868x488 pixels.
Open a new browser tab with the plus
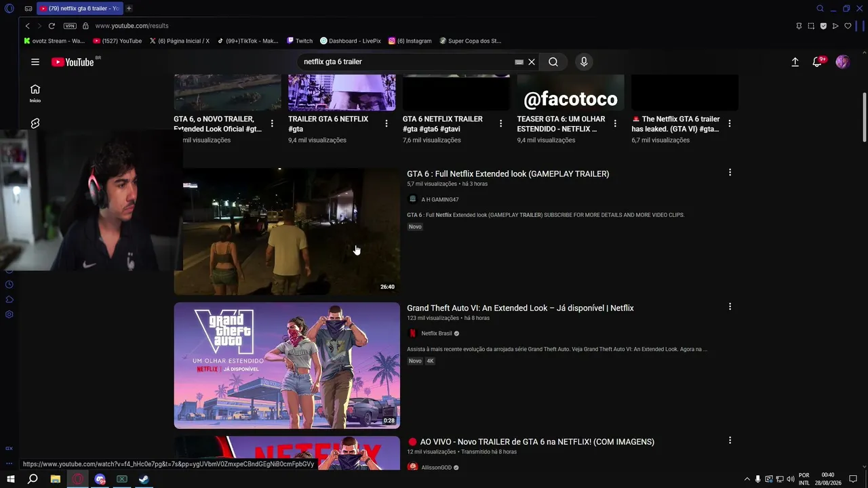click(x=129, y=9)
